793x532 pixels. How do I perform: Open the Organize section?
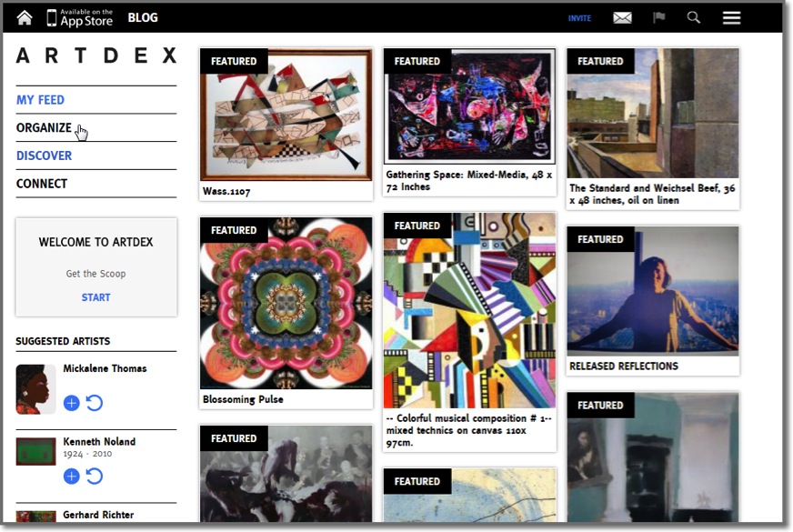point(44,128)
